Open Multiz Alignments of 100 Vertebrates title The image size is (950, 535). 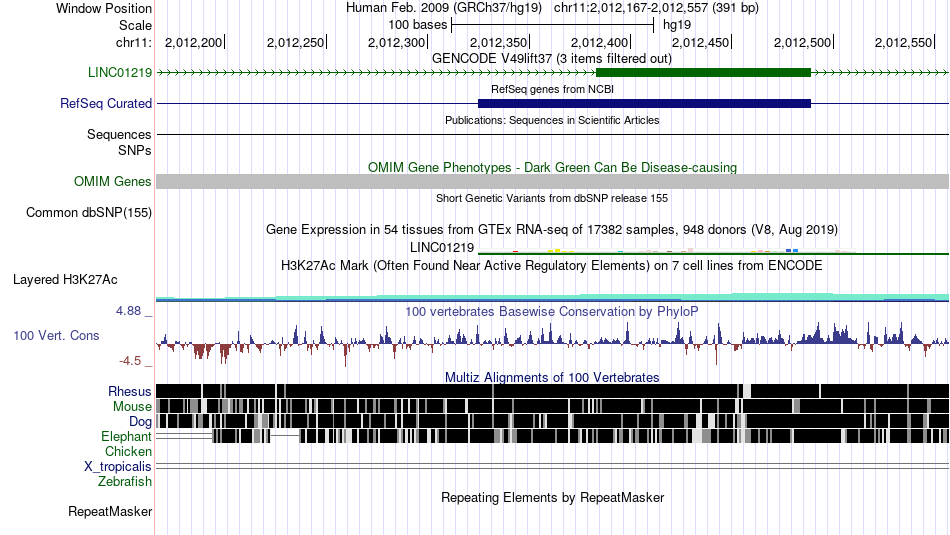click(x=551, y=377)
